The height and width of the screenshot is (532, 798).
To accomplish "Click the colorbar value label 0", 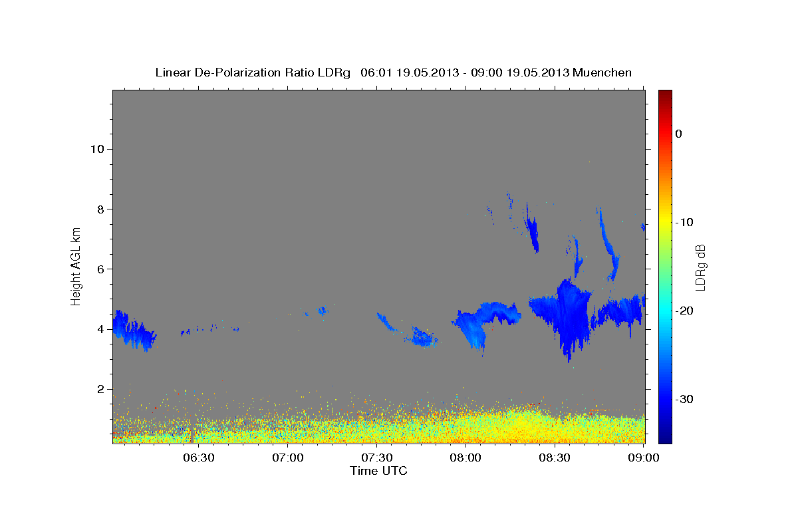I will tap(679, 134).
